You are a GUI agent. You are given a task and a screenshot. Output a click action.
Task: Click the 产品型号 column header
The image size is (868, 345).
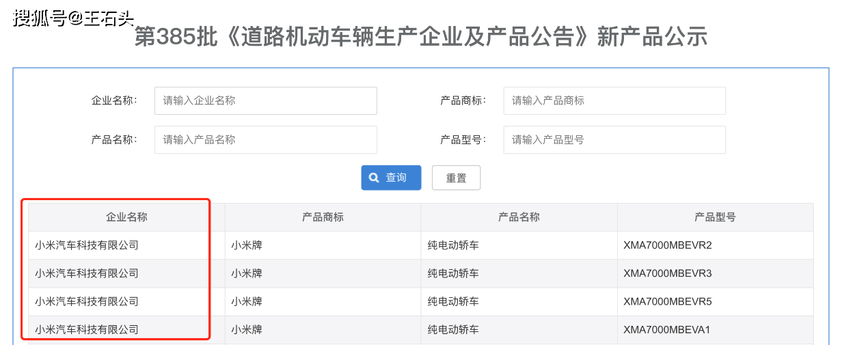point(716,217)
